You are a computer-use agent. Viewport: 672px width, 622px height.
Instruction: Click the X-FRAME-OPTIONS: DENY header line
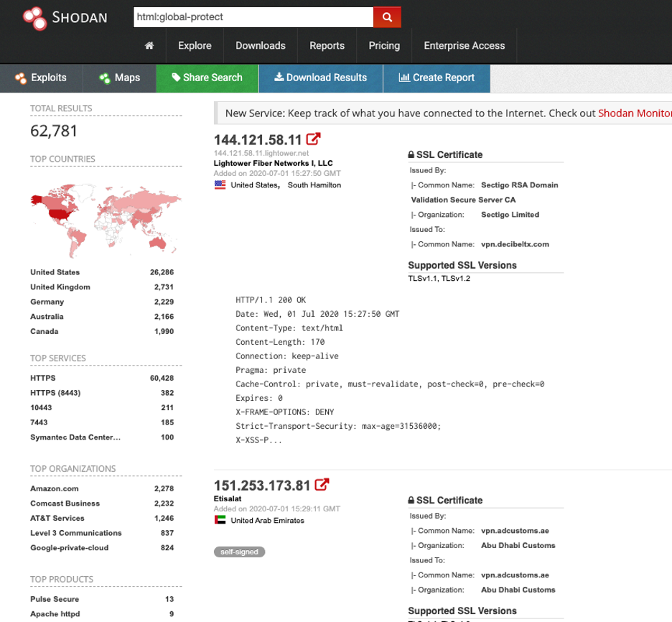[284, 412]
